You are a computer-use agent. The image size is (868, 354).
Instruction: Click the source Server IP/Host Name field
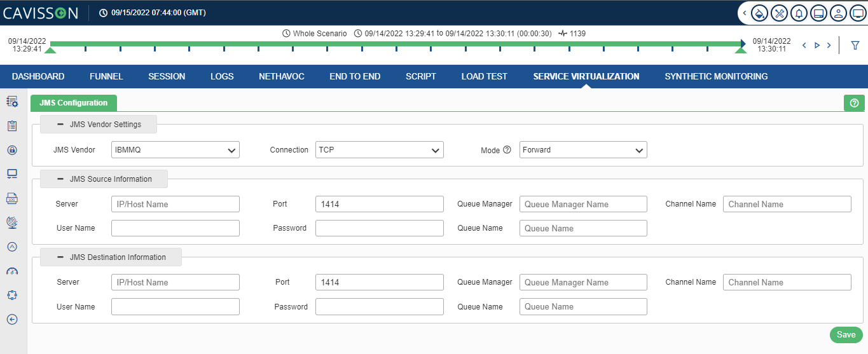[x=176, y=204]
